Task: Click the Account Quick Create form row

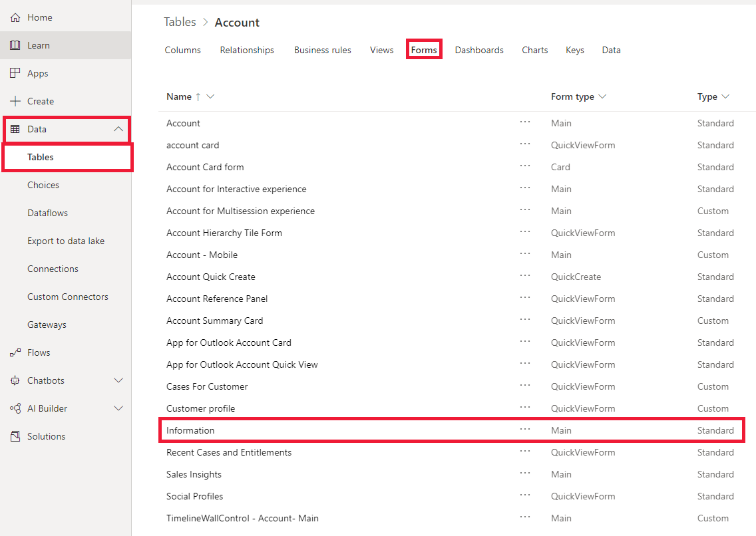Action: (x=211, y=277)
